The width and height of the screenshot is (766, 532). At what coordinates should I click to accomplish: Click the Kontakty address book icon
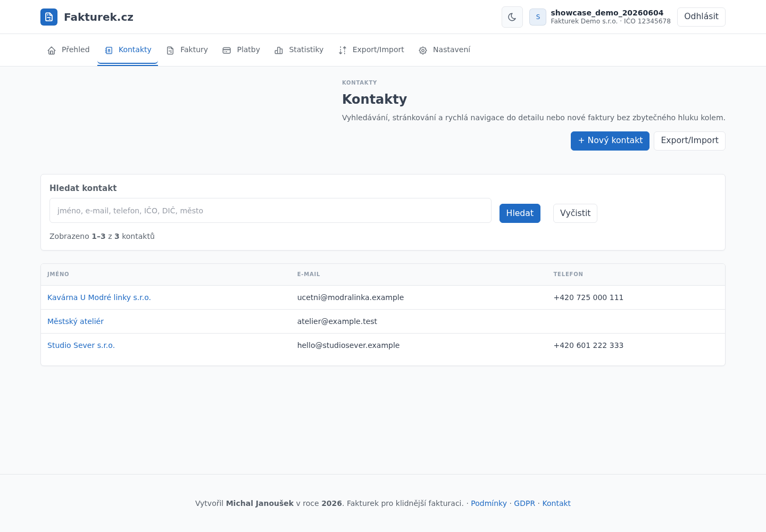(109, 51)
